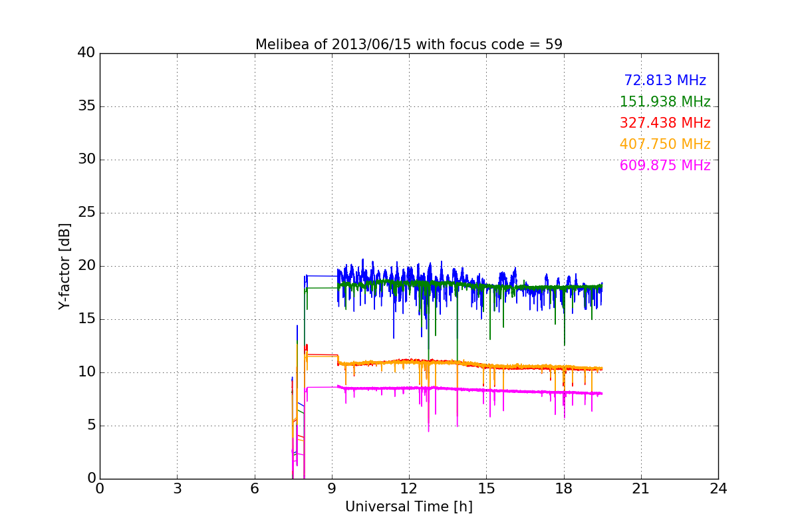Click y-axis tick label 40
798x532 pixels.
point(86,53)
